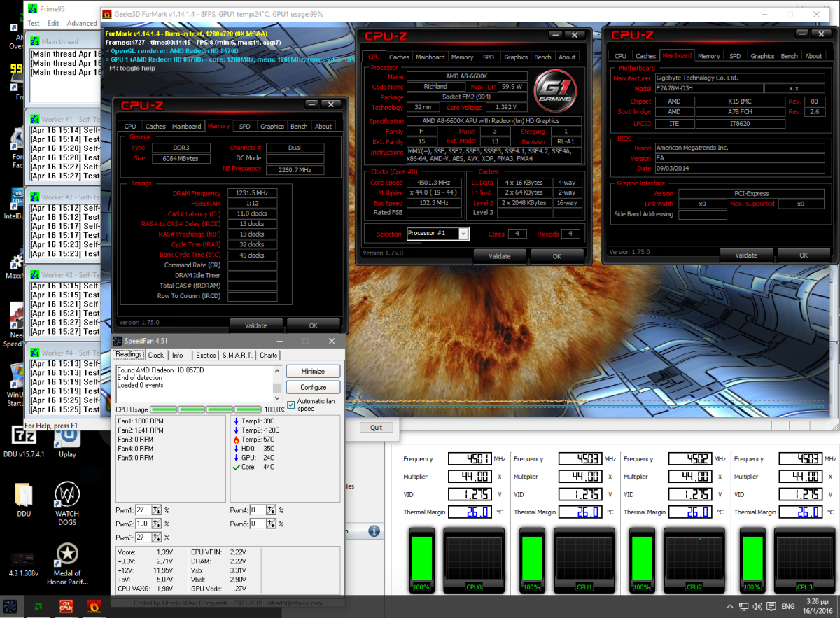
Task: Click the HD0 down-arrow indicator in SpeedFan
Action: pyautogui.click(x=236, y=448)
